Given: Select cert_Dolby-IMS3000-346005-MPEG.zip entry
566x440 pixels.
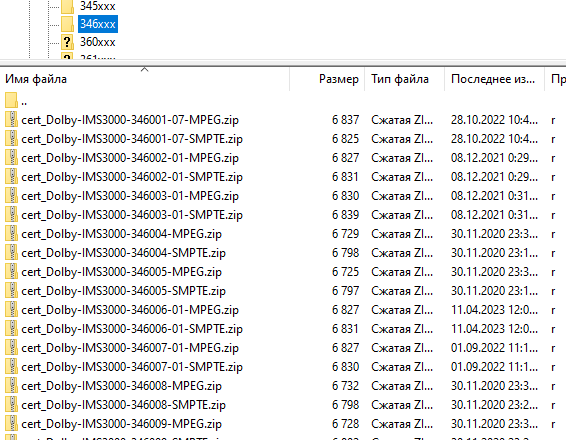Looking at the screenshot, I should pos(121,272).
